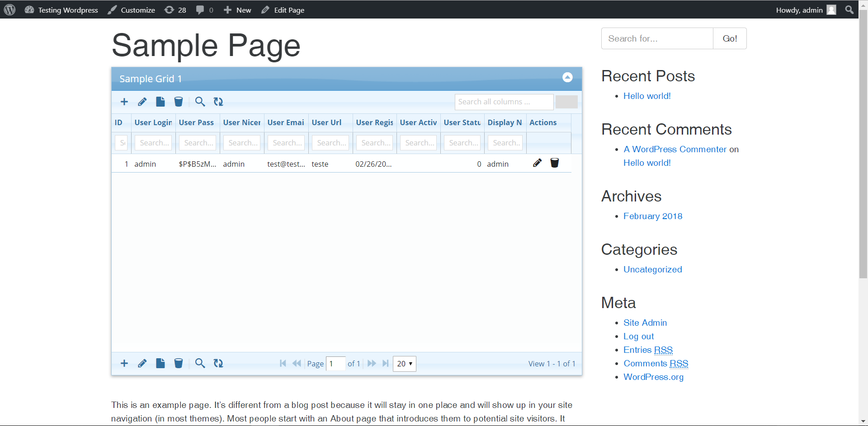Click the User Email column search filter
868x426 pixels.
[x=286, y=143]
